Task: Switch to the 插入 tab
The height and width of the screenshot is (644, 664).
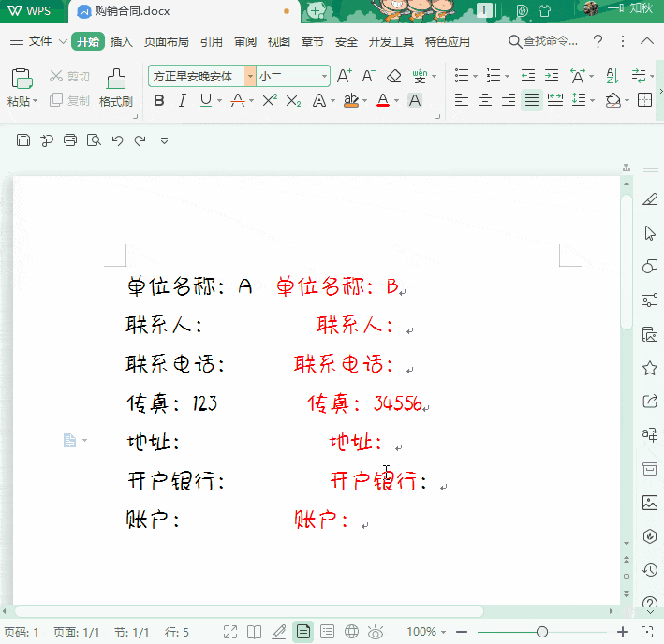Action: point(122,41)
